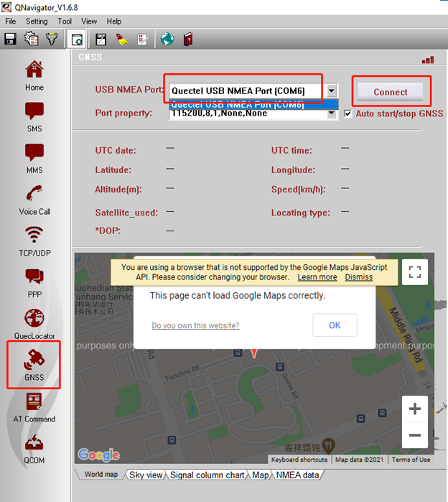448x502 pixels.
Task: Click the edit note toolbar icon
Action: coord(101,39)
